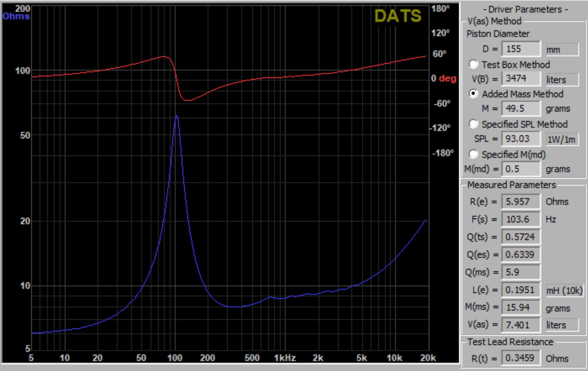Click the R(e) value 5.957
The width and height of the screenshot is (588, 371).
521,202
